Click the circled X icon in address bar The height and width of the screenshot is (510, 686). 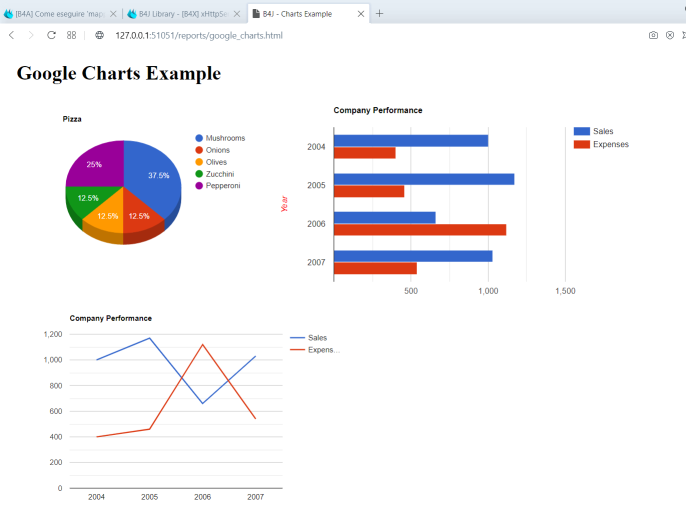point(670,35)
